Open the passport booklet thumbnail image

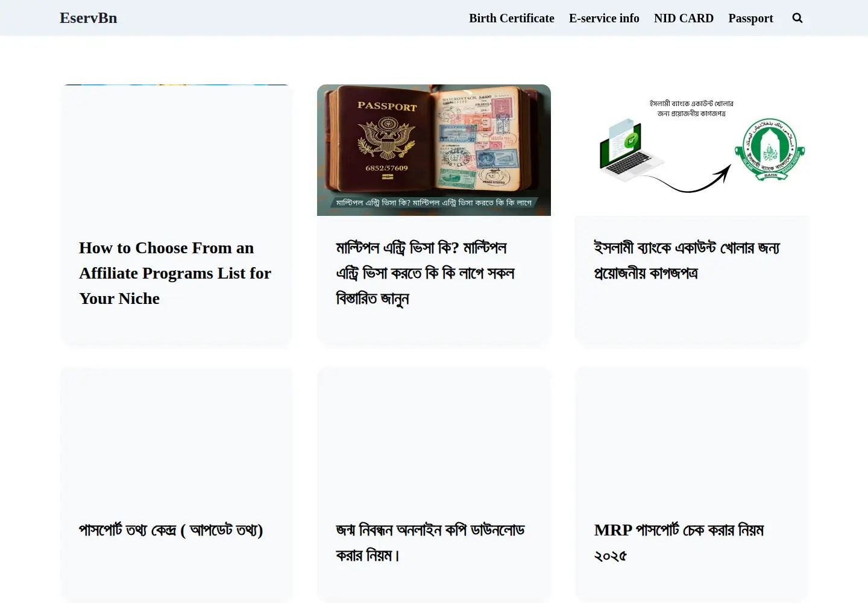pyautogui.click(x=434, y=150)
